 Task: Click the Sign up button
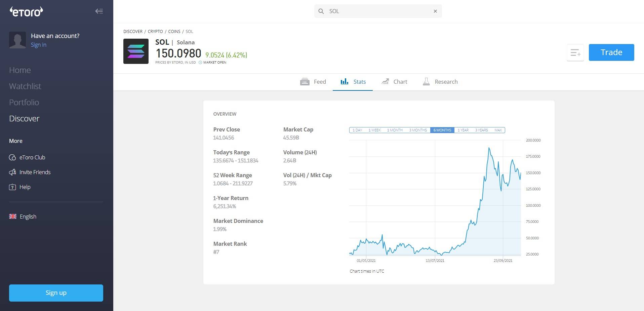tap(56, 293)
